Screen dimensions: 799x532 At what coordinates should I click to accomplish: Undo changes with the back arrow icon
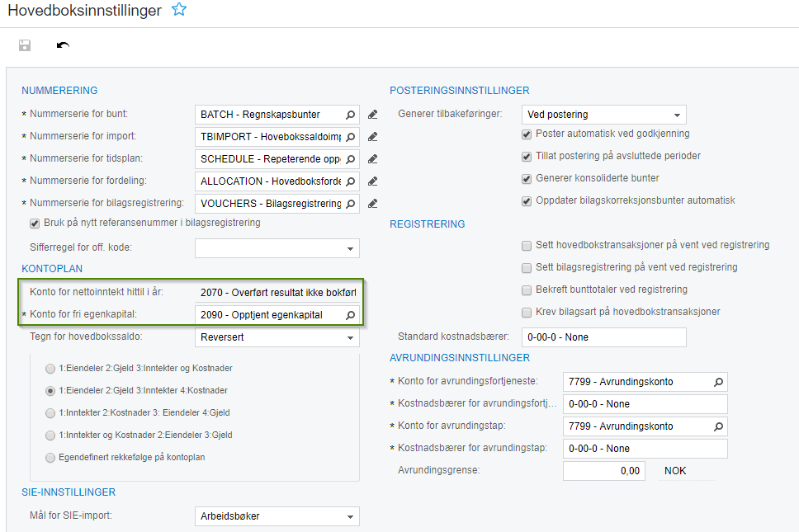[x=63, y=45]
